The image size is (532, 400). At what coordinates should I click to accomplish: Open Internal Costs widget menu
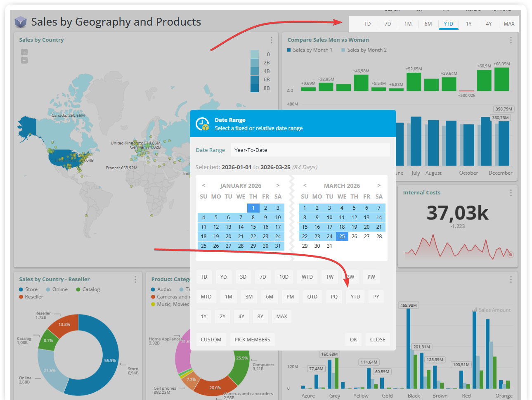point(511,193)
